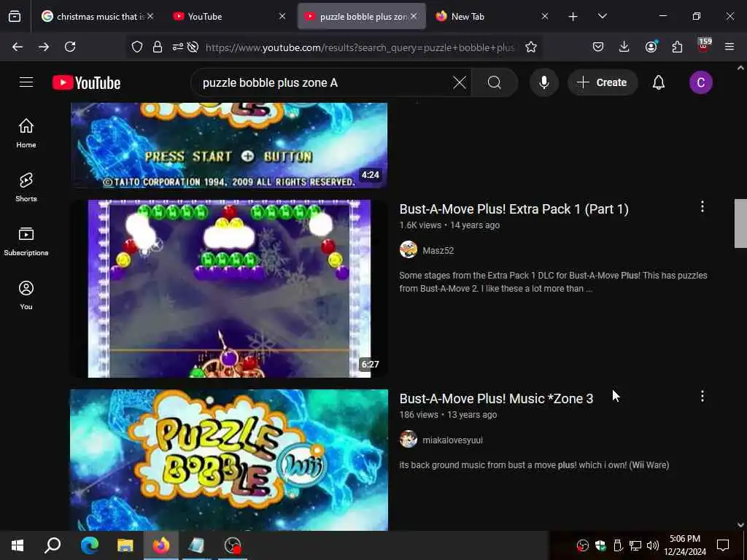Image resolution: width=747 pixels, height=560 pixels.
Task: Go to Home in the sidebar
Action: [26, 133]
